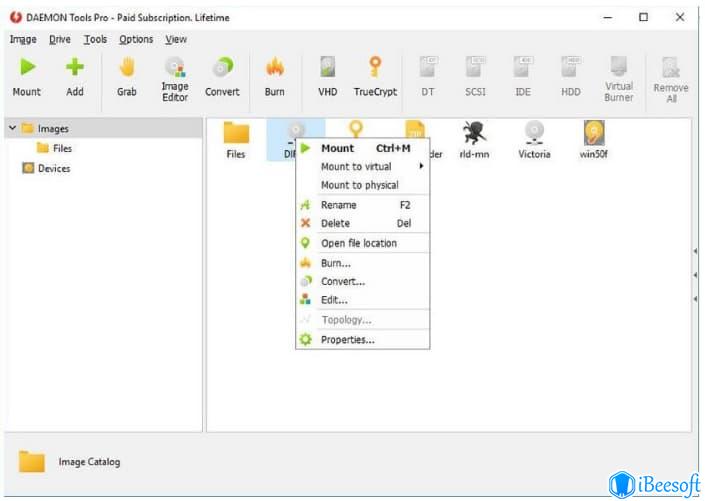
Task: Click the Image Catalog label
Action: click(89, 462)
